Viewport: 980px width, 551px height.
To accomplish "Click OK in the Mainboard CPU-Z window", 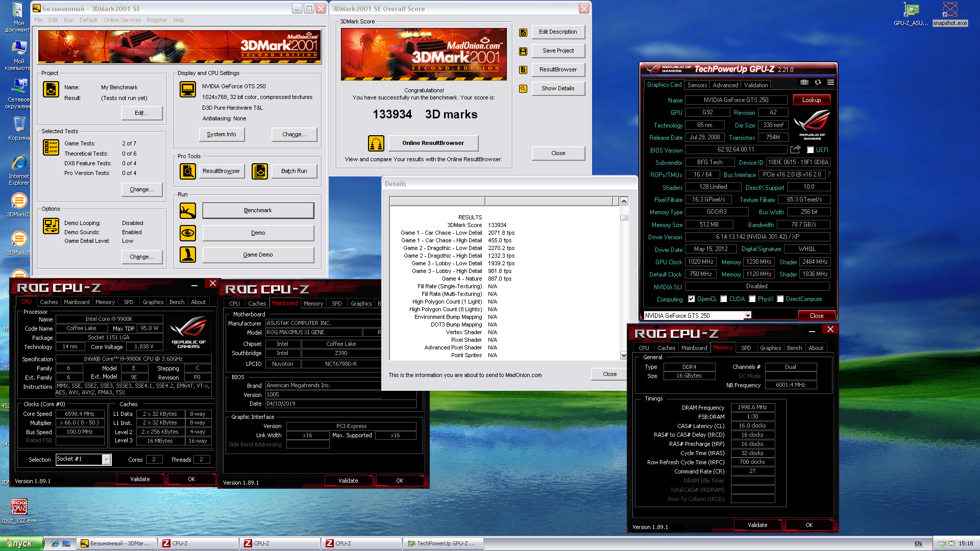I will coord(400,481).
